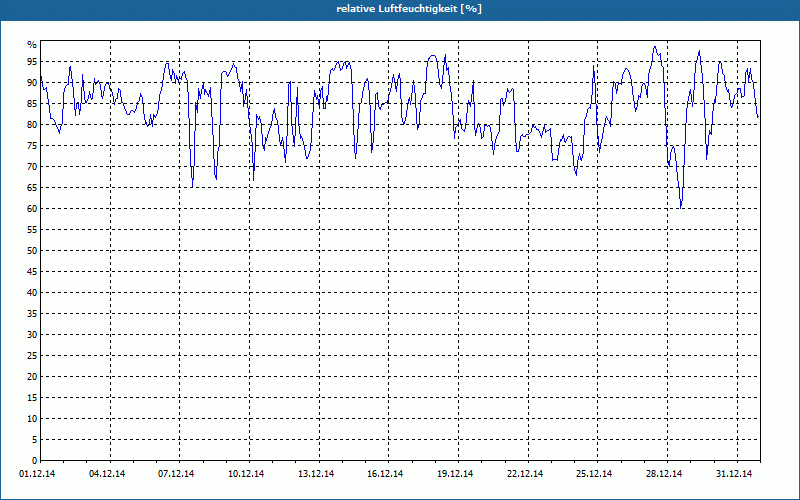Click the date label '28.12.14'
The width and height of the screenshot is (800, 500).
664,474
